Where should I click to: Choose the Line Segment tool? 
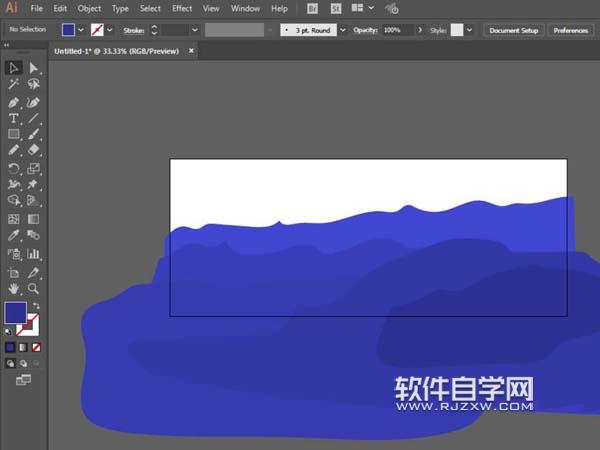click(33, 118)
